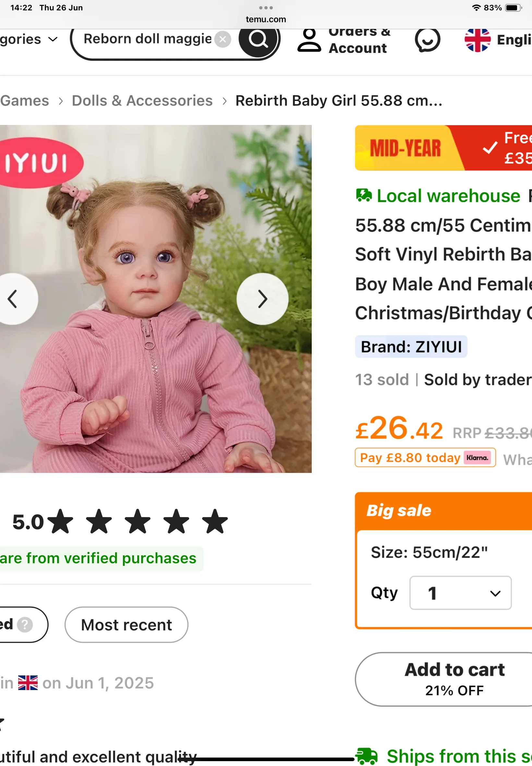Tap the browser's three-dot menu
Viewport: 532px width, 766px height.
266,8
